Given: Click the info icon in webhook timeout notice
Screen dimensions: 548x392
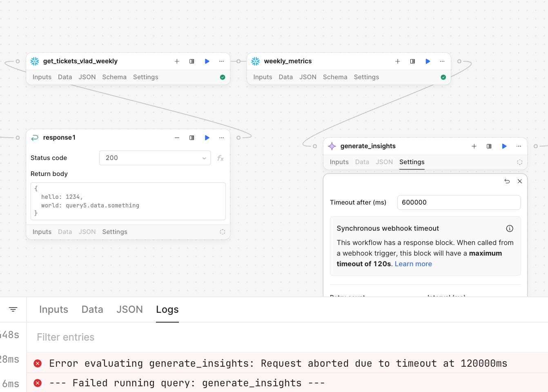Looking at the screenshot, I should (x=509, y=229).
